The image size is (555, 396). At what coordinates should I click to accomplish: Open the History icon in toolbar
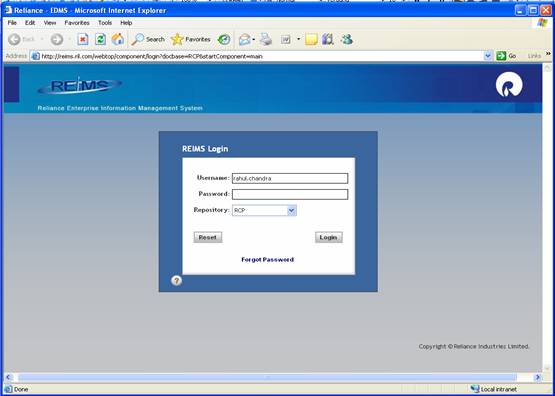click(x=224, y=39)
